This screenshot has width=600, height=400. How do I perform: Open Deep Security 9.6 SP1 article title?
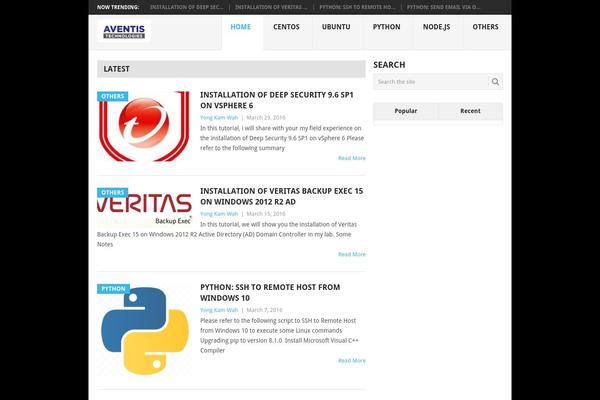(x=277, y=100)
